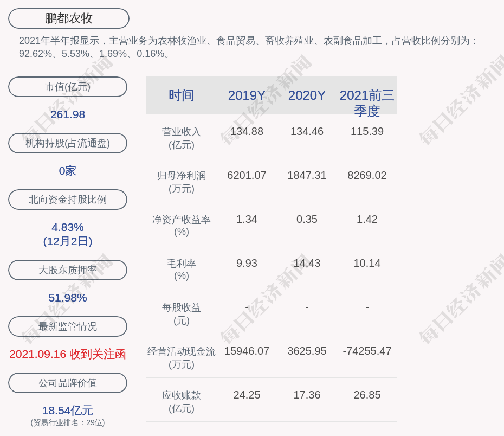
Task: Click the 鹏都农牧 company name pill
Action: tap(69, 18)
